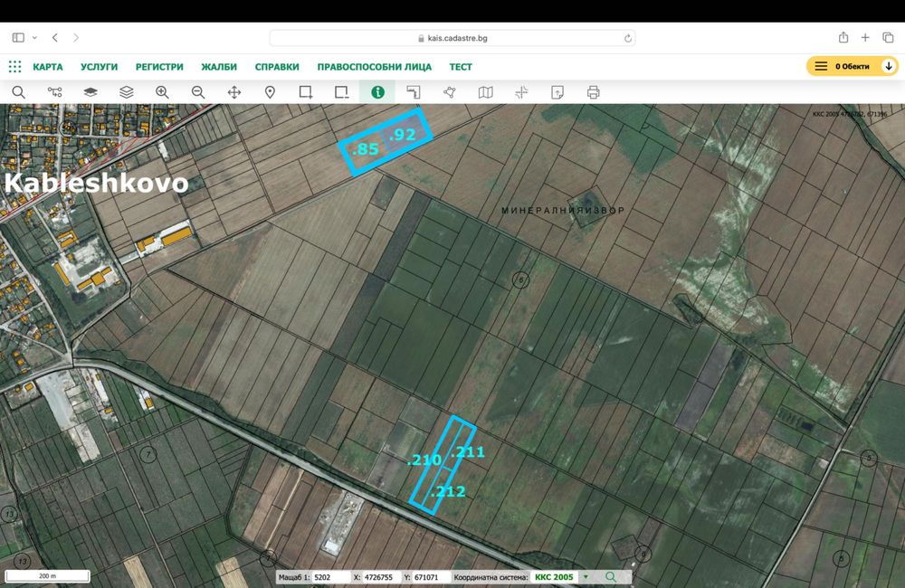Select the location pin tool
The height and width of the screenshot is (588, 905).
coord(270,92)
